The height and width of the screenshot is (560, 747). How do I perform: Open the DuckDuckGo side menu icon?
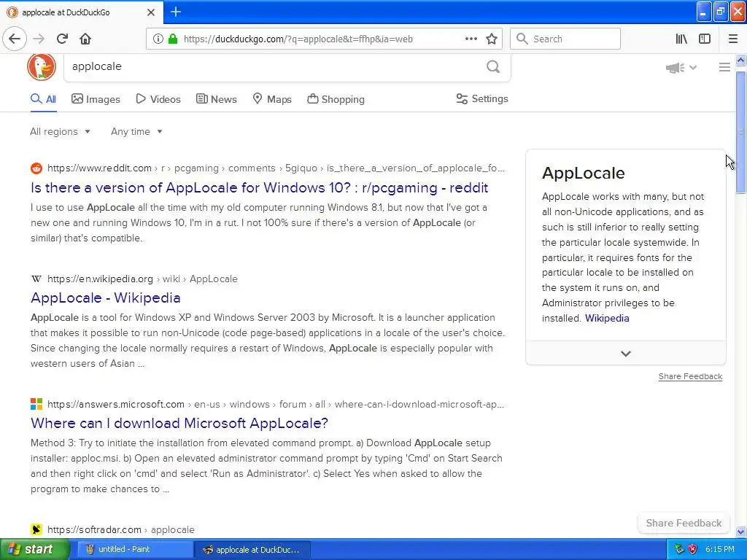(x=724, y=67)
